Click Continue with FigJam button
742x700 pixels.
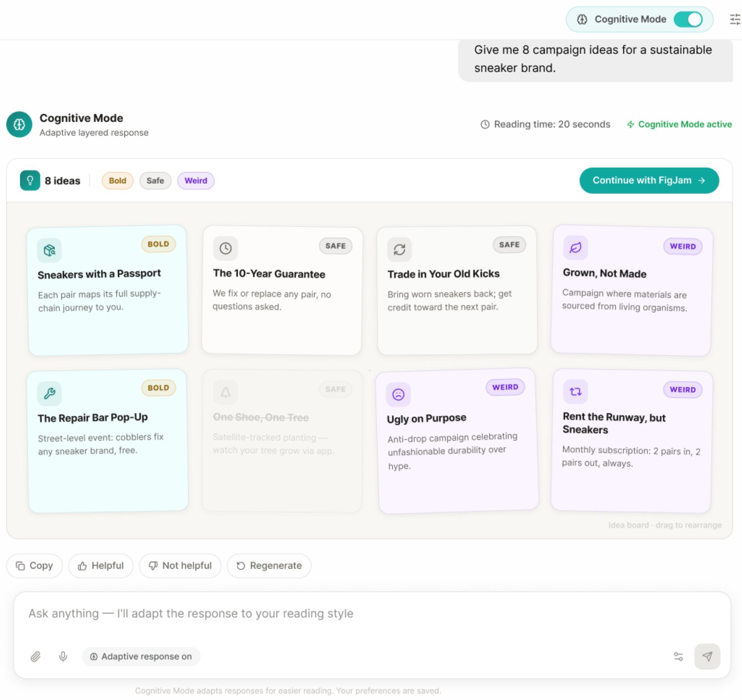pos(649,180)
